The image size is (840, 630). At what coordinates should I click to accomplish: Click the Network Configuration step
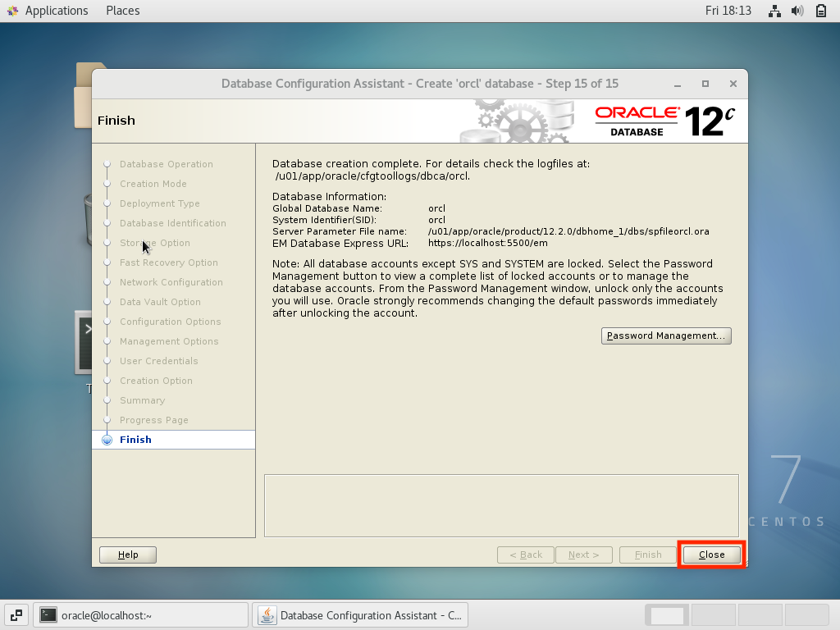click(171, 282)
